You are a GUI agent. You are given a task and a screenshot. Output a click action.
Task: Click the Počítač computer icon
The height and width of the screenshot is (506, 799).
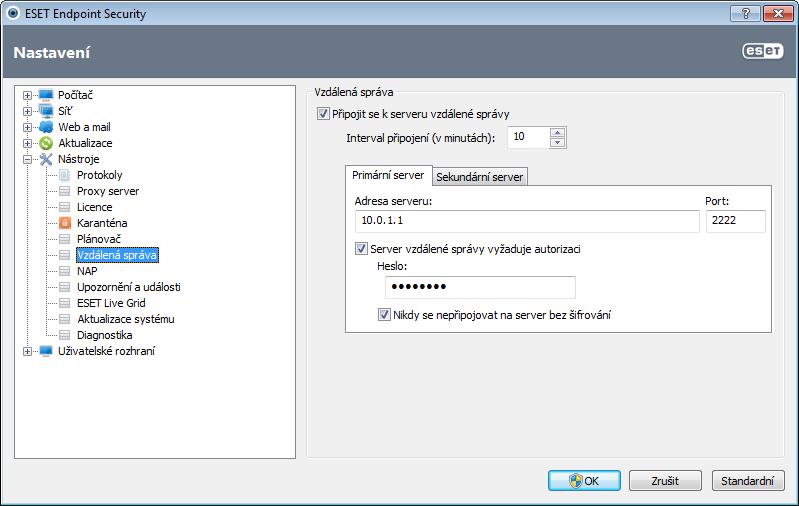[46, 95]
